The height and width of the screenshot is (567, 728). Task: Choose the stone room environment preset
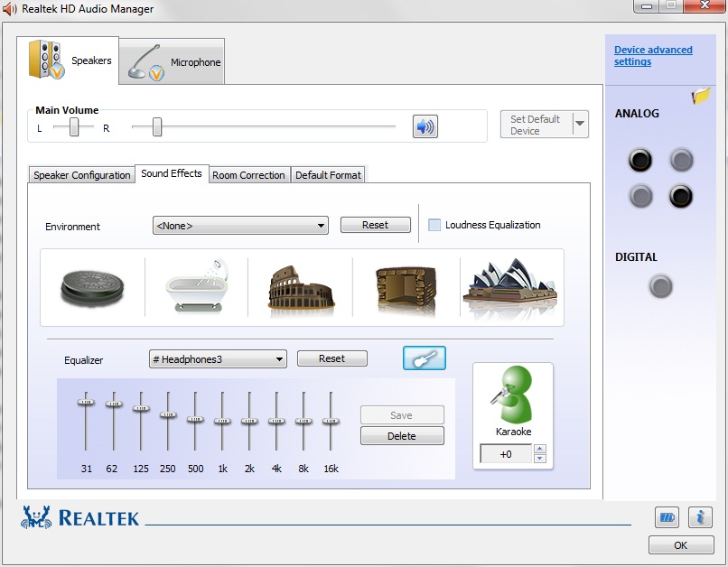406,286
